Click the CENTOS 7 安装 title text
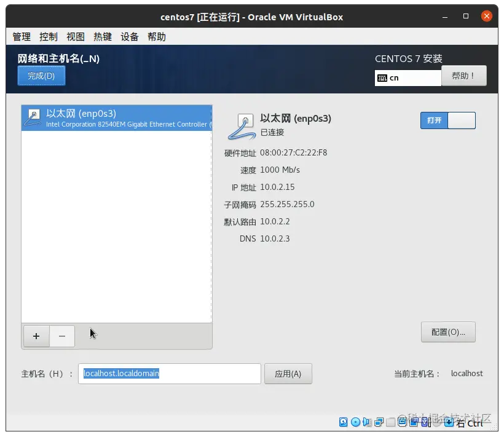Screen dimensions: 504x437 (409, 59)
